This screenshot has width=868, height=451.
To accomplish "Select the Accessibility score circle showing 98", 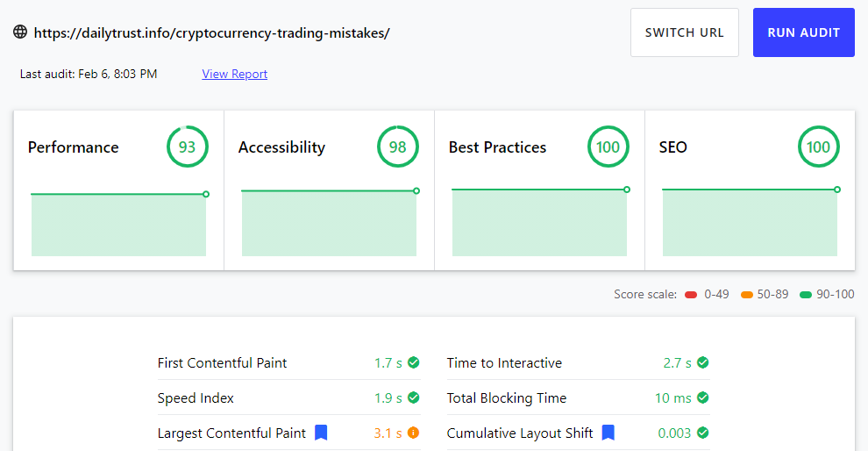I will [x=397, y=147].
